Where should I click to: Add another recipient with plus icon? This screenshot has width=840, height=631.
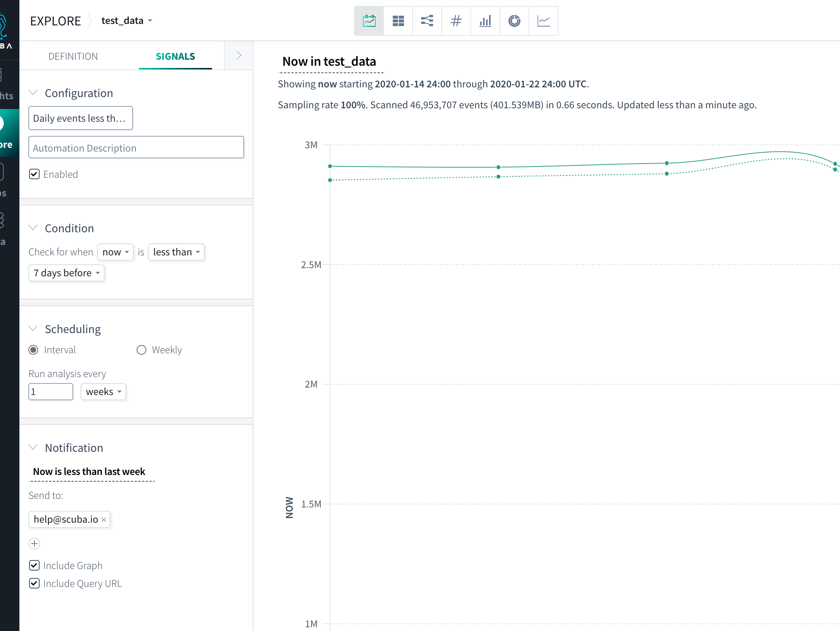click(x=34, y=544)
